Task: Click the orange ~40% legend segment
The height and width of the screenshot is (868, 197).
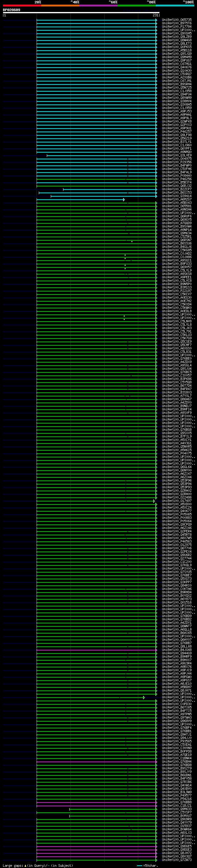Action: click(60, 6)
